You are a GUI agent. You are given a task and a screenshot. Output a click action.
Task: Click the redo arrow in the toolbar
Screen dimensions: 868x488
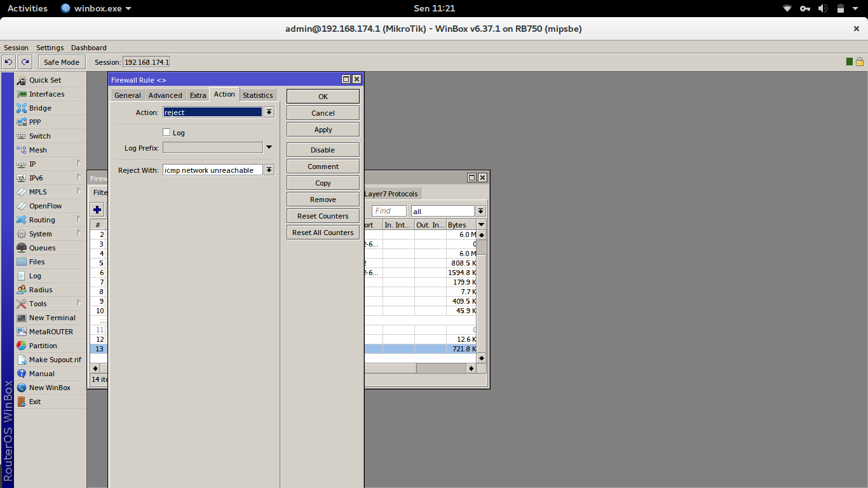pos(25,62)
